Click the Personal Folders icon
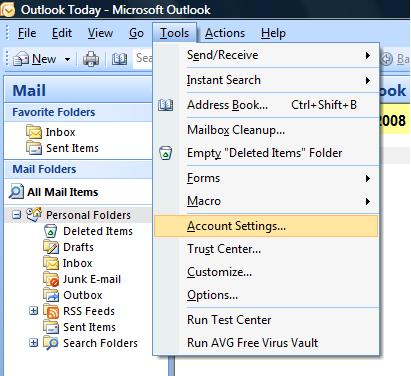 coord(34,214)
